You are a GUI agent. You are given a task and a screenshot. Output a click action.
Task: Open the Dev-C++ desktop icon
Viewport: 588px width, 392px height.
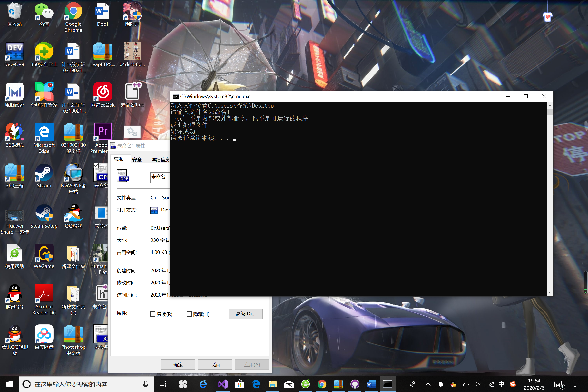(x=15, y=51)
